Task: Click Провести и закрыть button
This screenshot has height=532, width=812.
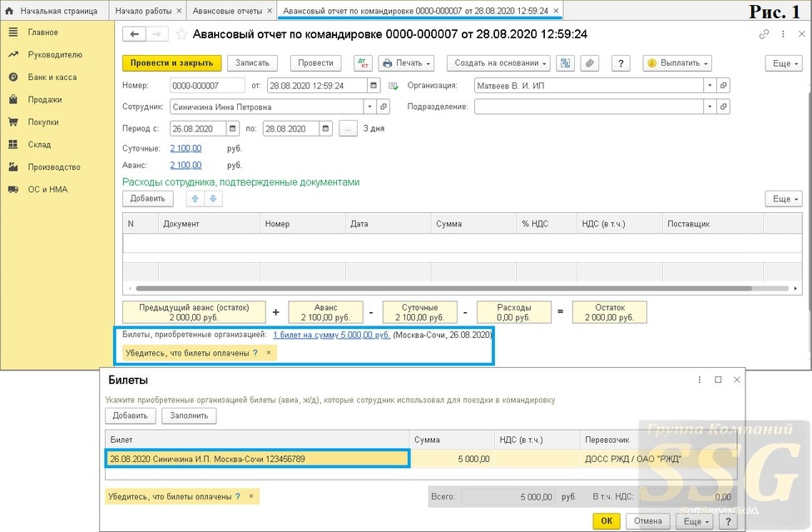Action: 172,63
